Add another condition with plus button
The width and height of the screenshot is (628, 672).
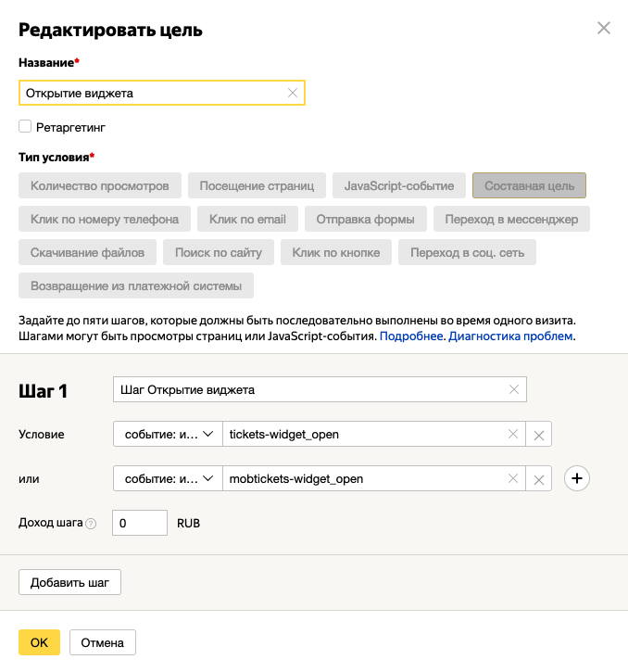577,478
